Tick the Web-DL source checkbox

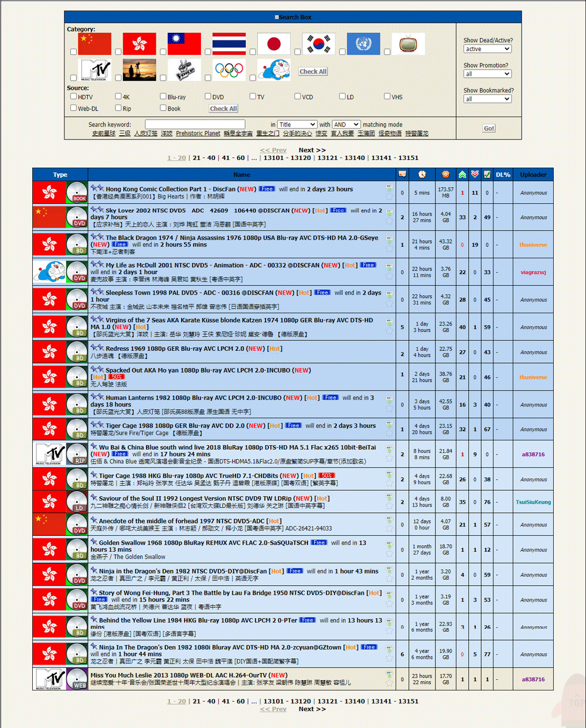(74, 108)
